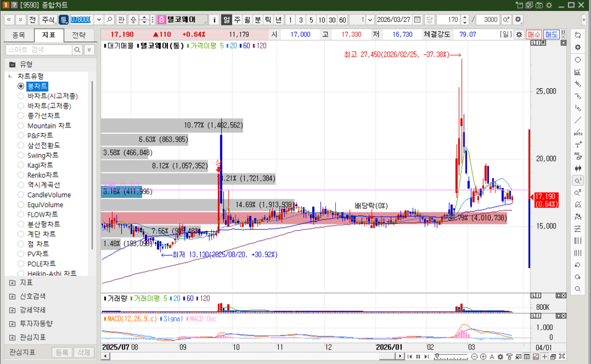Image resolution: width=591 pixels, height=364 pixels.
Task: Choose the Heikin-Ashi 차트 option
Action: tap(21, 273)
